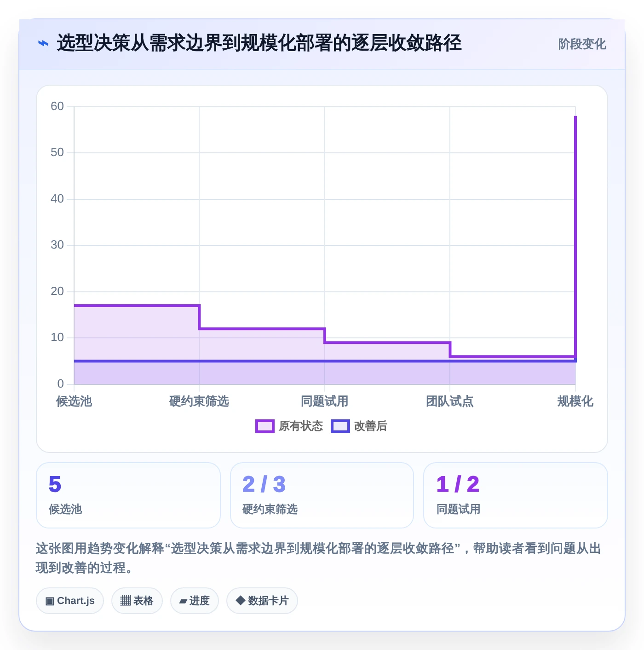Click the description paragraph starting 这张图用趋势变化
The width and height of the screenshot is (644, 650).
318,558
